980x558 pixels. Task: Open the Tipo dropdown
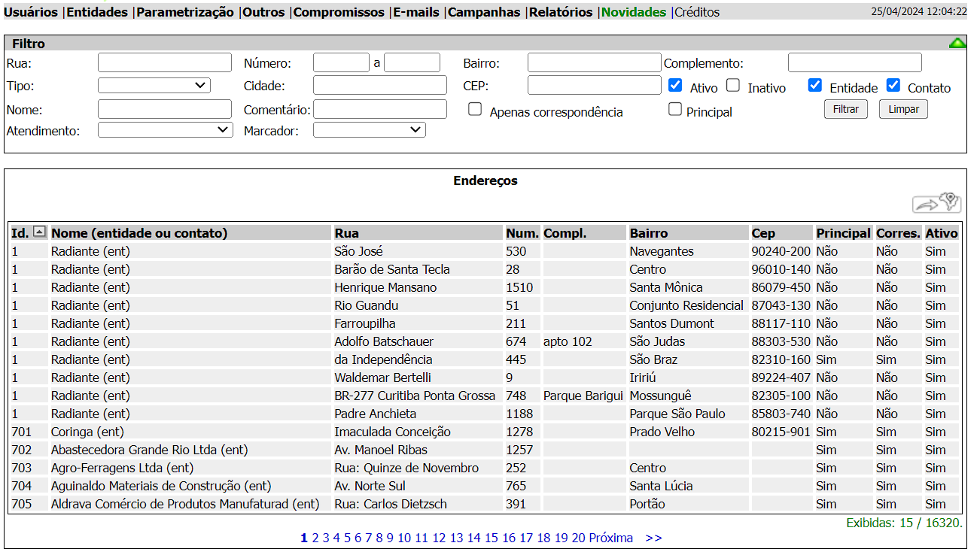coord(154,86)
